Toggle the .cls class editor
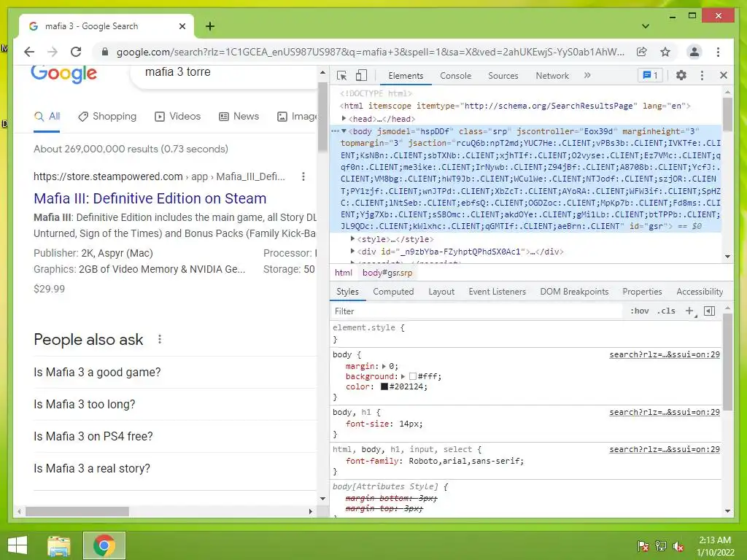The image size is (747, 560). click(666, 311)
